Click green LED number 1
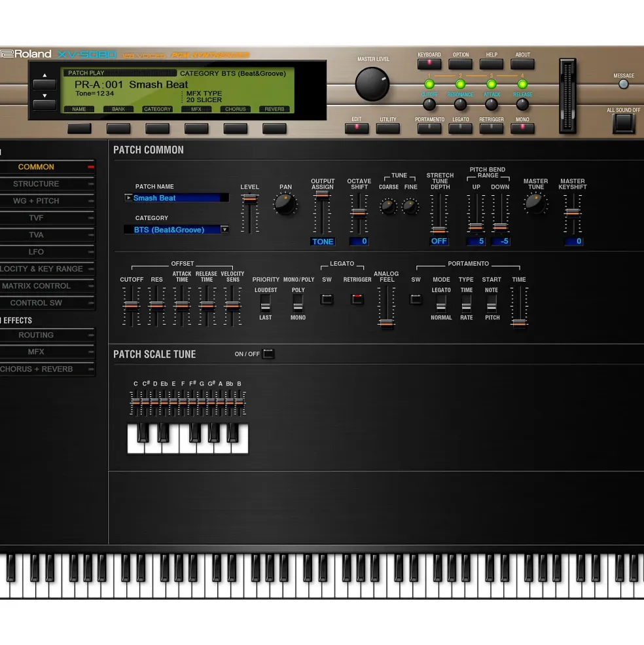 pos(429,84)
